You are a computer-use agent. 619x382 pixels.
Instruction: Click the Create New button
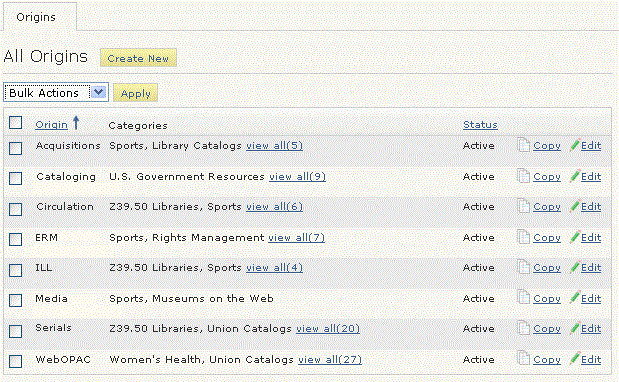coord(138,58)
